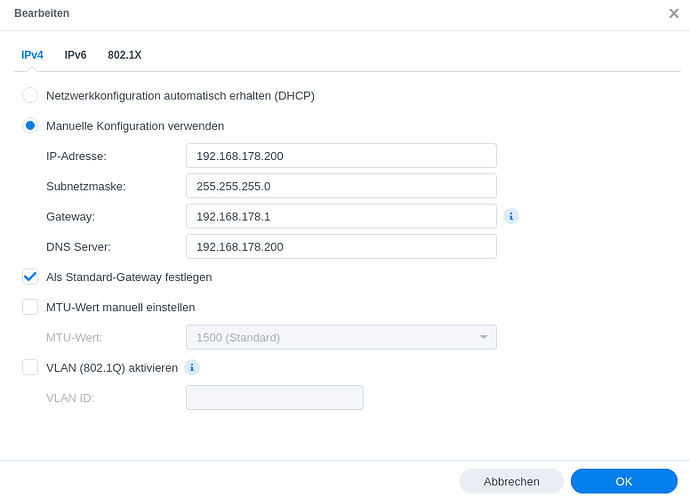
Task: Enable VLAN (802.1Q) aktivieren checkbox
Action: [x=30, y=367]
